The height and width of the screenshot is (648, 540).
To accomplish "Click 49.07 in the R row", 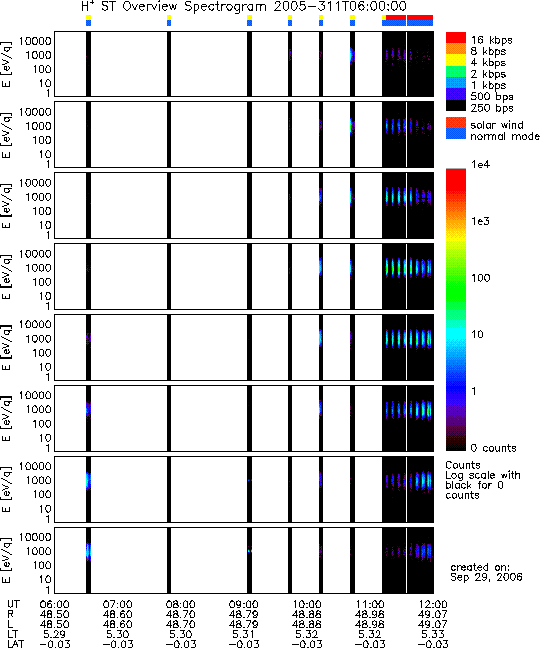I will point(433,615).
